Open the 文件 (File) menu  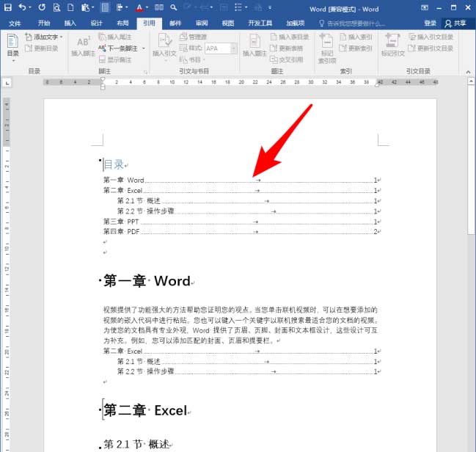[15, 23]
